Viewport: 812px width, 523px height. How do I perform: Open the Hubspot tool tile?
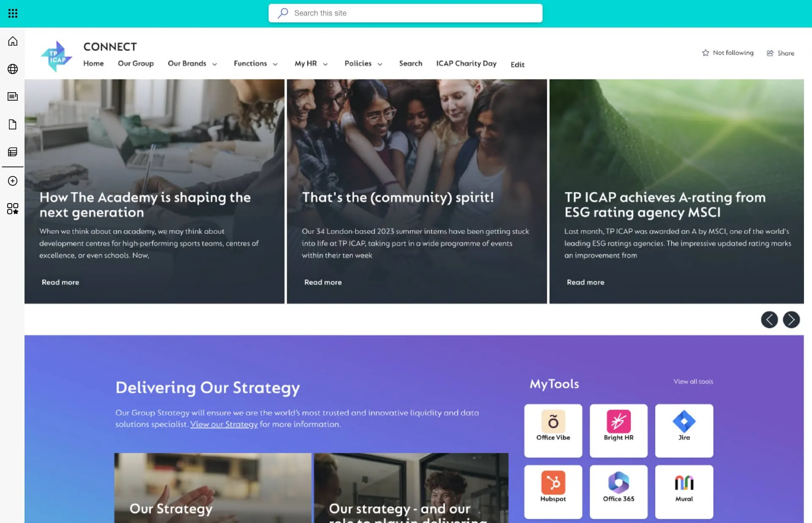click(553, 492)
